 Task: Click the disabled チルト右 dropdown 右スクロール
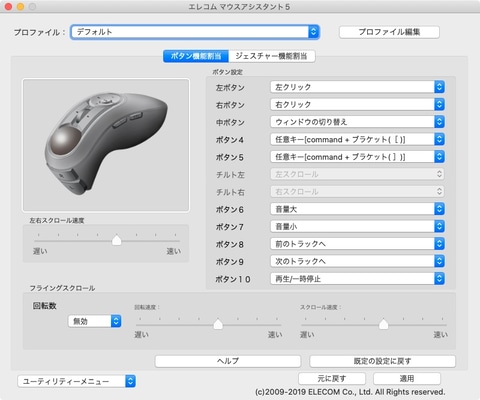[x=357, y=192]
